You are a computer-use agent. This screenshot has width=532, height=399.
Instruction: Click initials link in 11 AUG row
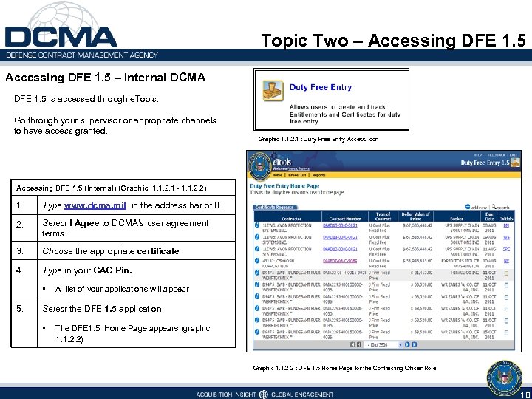[506, 249]
